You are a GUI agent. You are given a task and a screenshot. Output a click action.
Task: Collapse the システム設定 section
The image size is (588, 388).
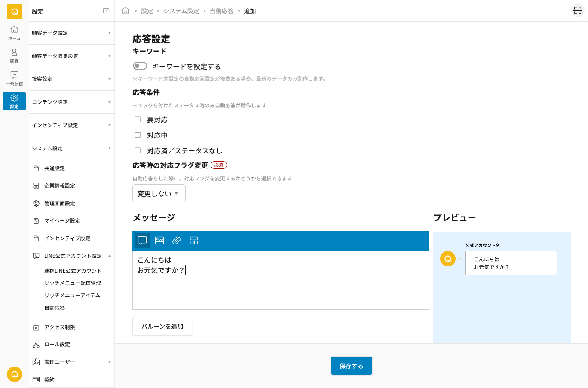coord(71,148)
